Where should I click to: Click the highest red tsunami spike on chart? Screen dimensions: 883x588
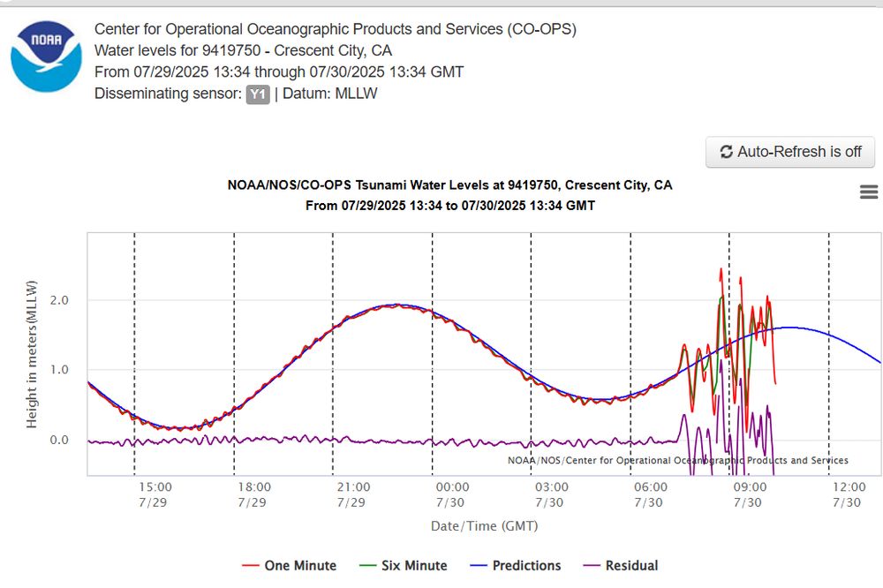[x=721, y=271]
